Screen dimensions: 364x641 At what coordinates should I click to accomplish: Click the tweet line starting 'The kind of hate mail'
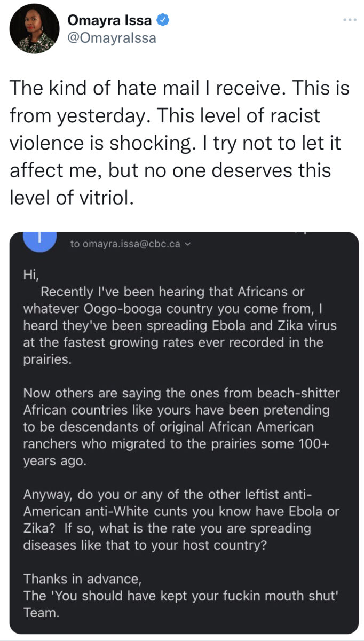pos(179,88)
